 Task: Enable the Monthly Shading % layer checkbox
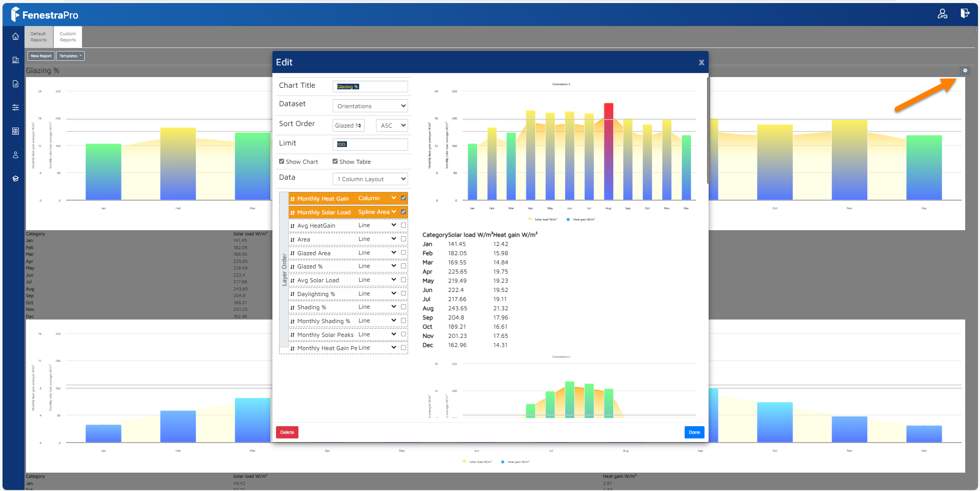coord(404,321)
